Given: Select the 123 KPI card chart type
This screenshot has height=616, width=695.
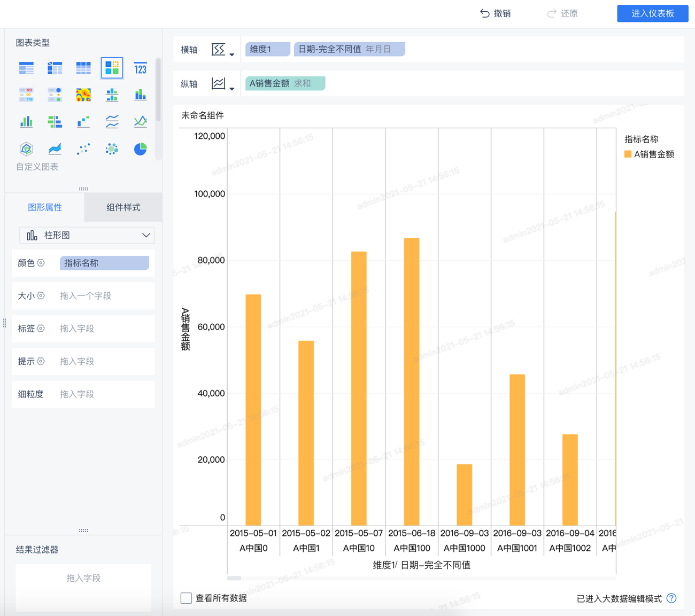Looking at the screenshot, I should (x=141, y=68).
